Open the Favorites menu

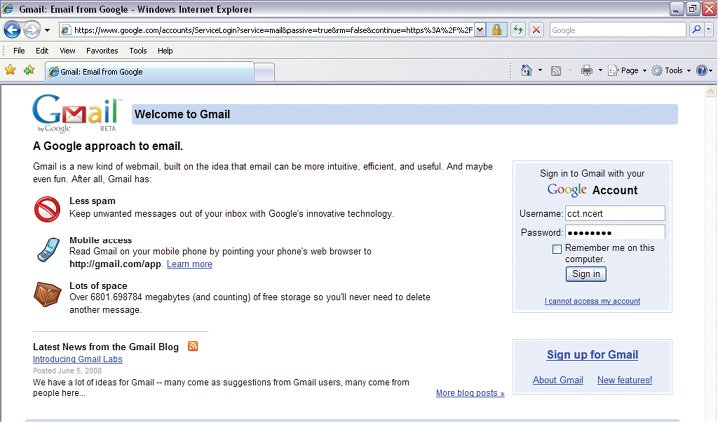click(102, 51)
